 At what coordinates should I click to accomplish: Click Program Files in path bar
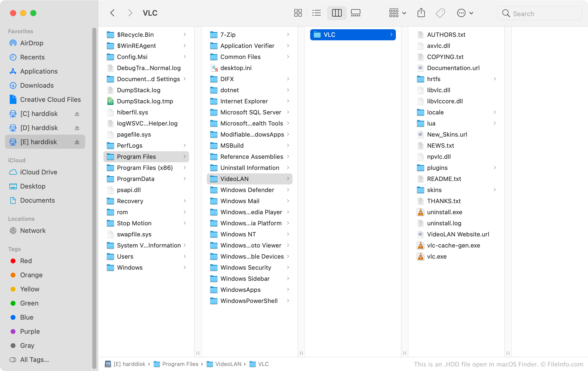(176, 364)
